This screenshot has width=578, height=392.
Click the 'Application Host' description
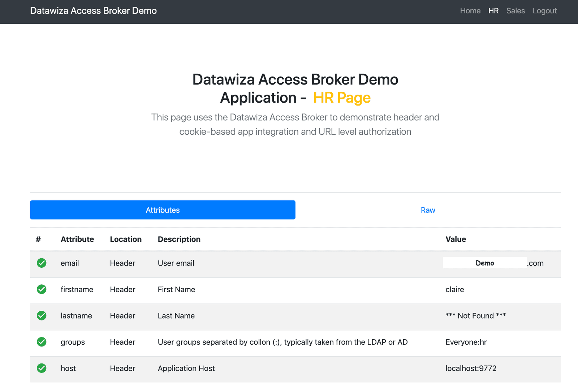(186, 368)
